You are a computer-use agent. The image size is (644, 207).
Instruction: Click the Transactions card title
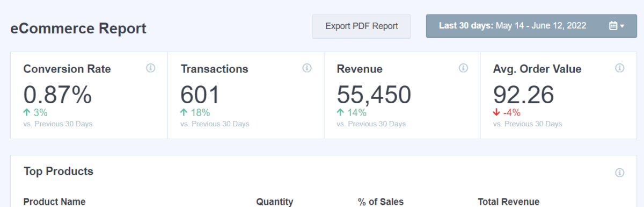tap(214, 69)
